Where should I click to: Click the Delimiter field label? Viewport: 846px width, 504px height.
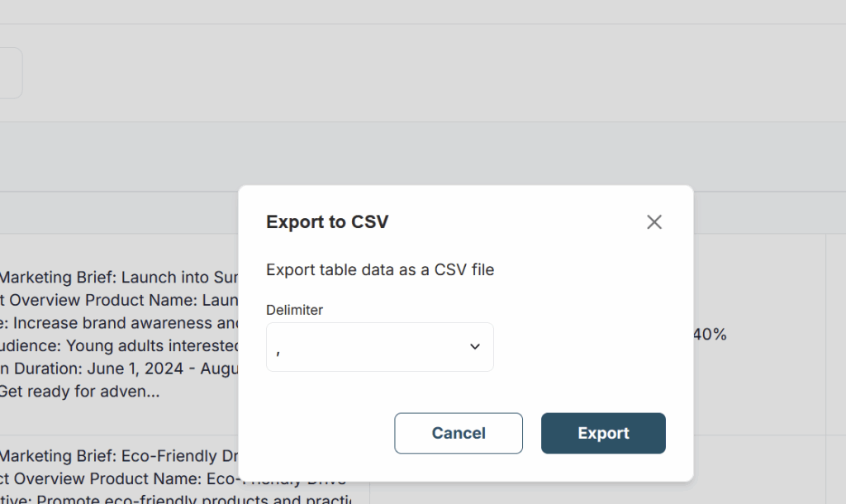tap(294, 310)
